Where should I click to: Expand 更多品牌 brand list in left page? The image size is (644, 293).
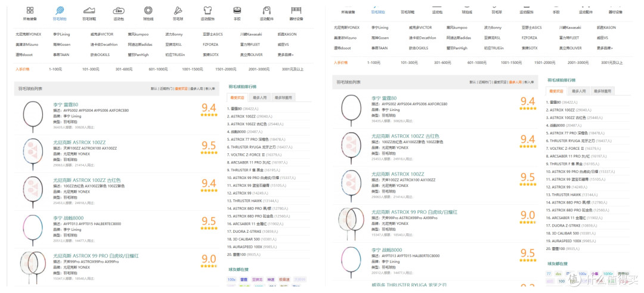(x=286, y=54)
